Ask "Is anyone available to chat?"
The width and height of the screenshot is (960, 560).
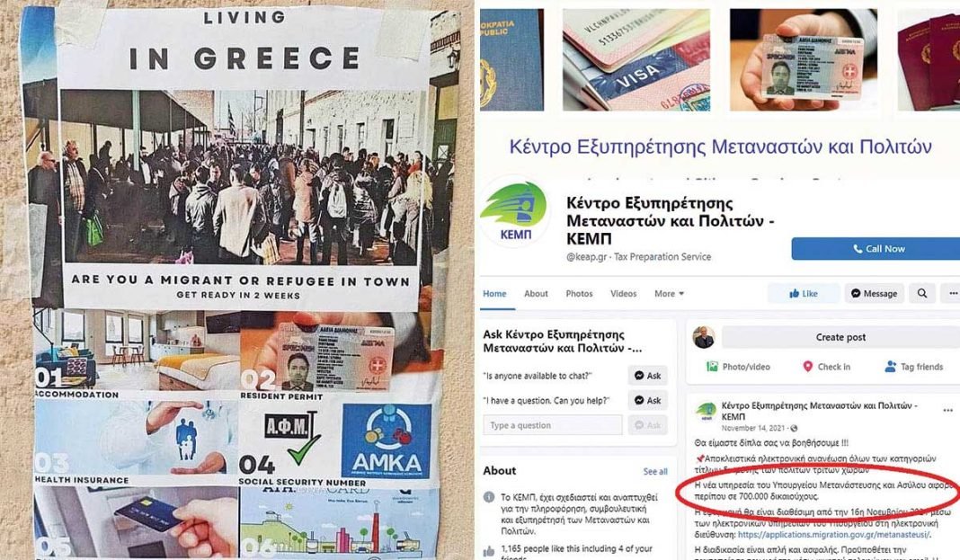(x=648, y=375)
